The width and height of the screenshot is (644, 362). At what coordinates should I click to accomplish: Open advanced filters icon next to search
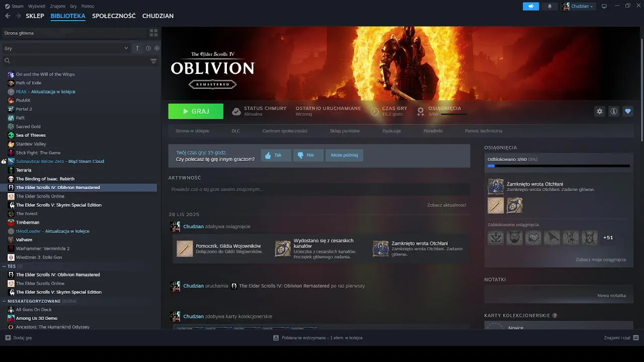pyautogui.click(x=153, y=61)
